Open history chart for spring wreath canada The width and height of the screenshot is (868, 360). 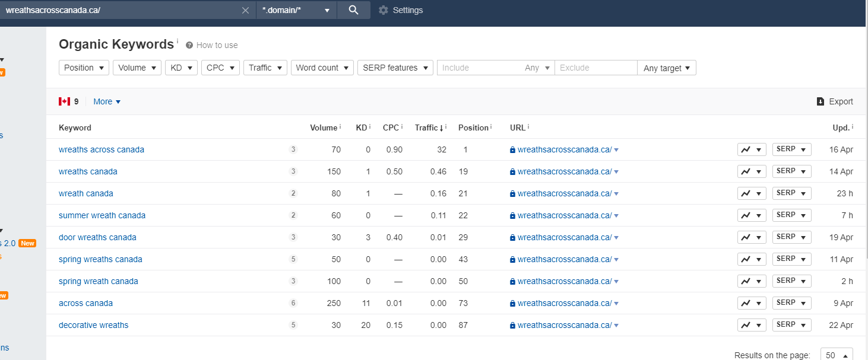752,281
